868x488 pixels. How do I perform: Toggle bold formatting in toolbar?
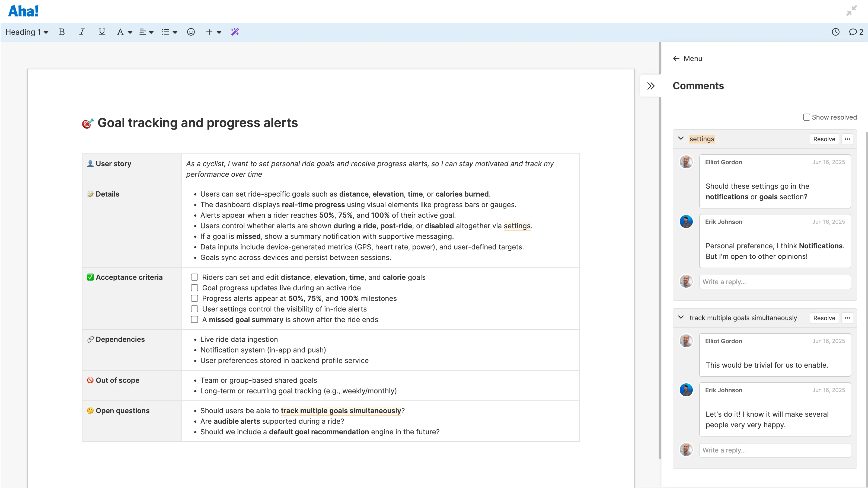point(61,32)
